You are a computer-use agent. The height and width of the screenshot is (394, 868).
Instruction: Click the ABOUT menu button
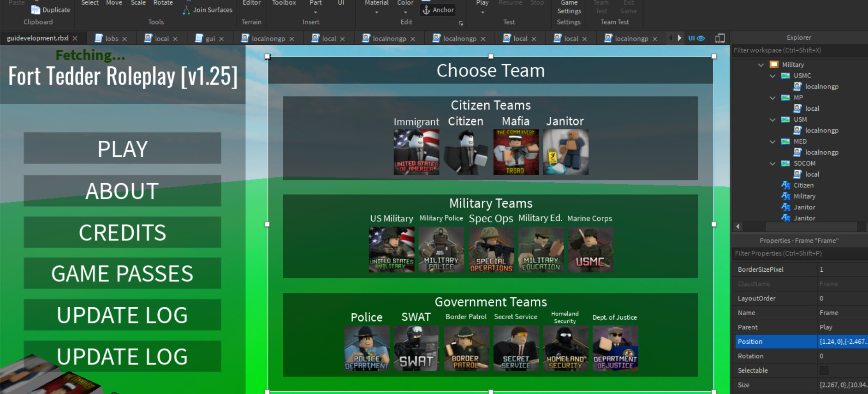[x=122, y=191]
